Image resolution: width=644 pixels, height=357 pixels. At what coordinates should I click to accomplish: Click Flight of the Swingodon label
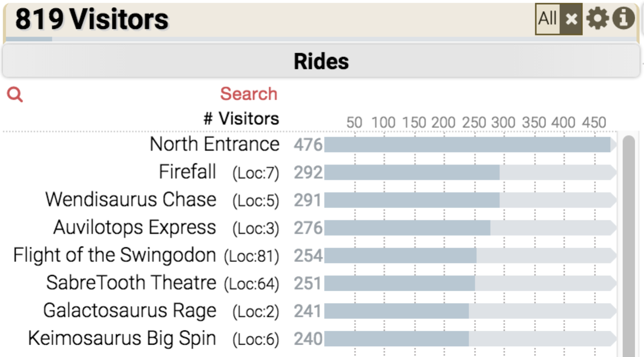pos(115,255)
